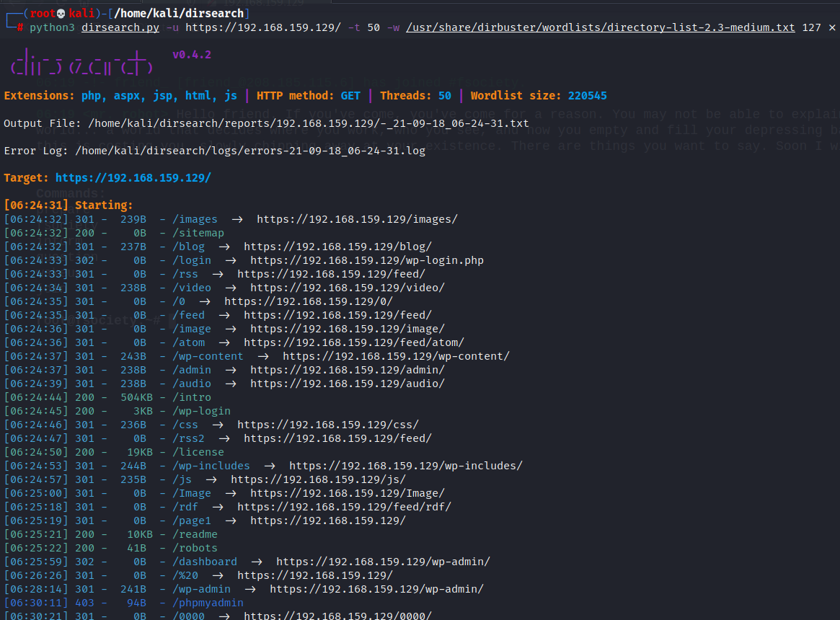Image resolution: width=840 pixels, height=620 pixels.
Task: Click the HTTP method GET value
Action: pyautogui.click(x=350, y=96)
